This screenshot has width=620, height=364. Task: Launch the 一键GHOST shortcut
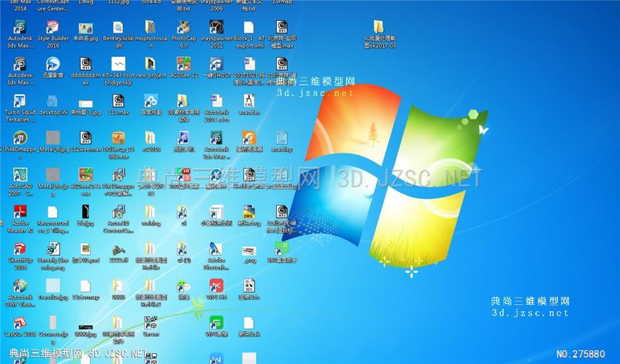point(216,64)
